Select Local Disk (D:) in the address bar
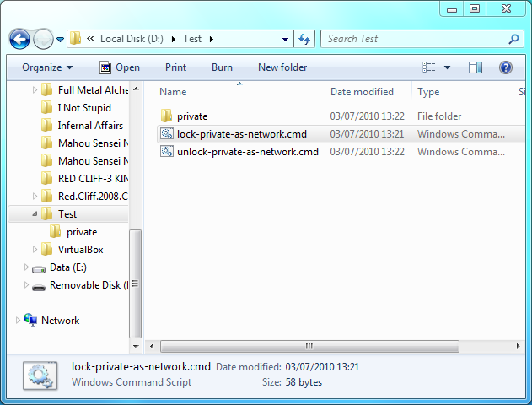Image resolution: width=532 pixels, height=405 pixels. 132,39
